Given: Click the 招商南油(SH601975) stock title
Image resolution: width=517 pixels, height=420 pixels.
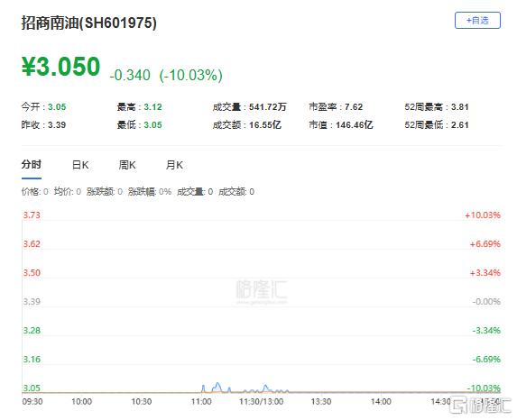Looking at the screenshot, I should tap(89, 23).
